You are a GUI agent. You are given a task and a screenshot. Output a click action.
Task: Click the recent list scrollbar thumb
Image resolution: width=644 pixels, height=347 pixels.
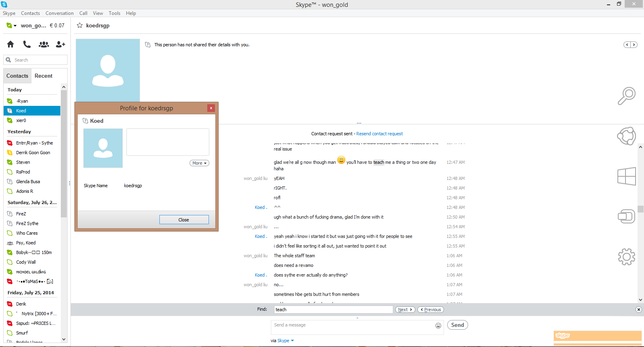click(64, 153)
